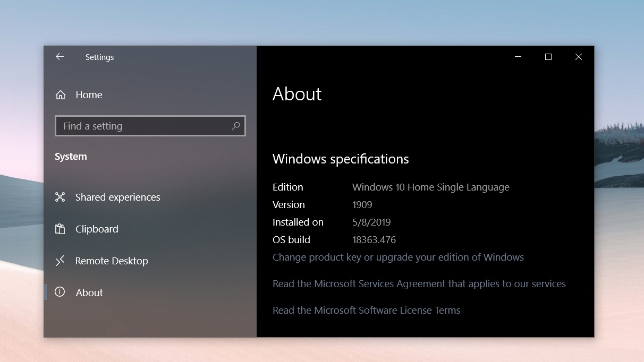Read the Microsoft Software License Terms
Image resolution: width=644 pixels, height=362 pixels.
367,310
